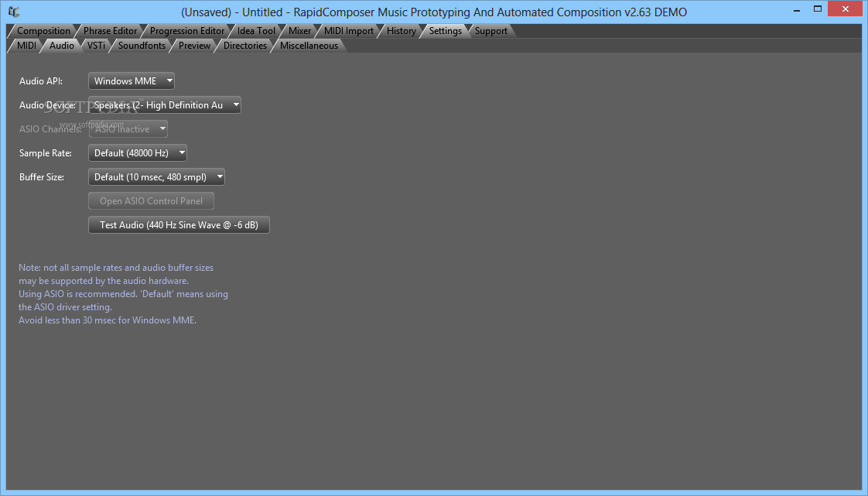
Task: Click the RapidComposer app icon in title bar
Action: (15, 11)
